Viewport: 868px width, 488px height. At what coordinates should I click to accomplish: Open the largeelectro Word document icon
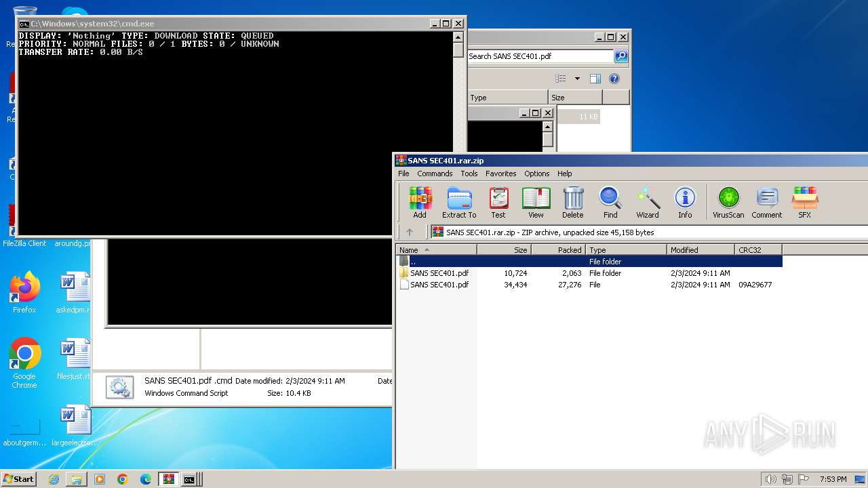(x=75, y=426)
